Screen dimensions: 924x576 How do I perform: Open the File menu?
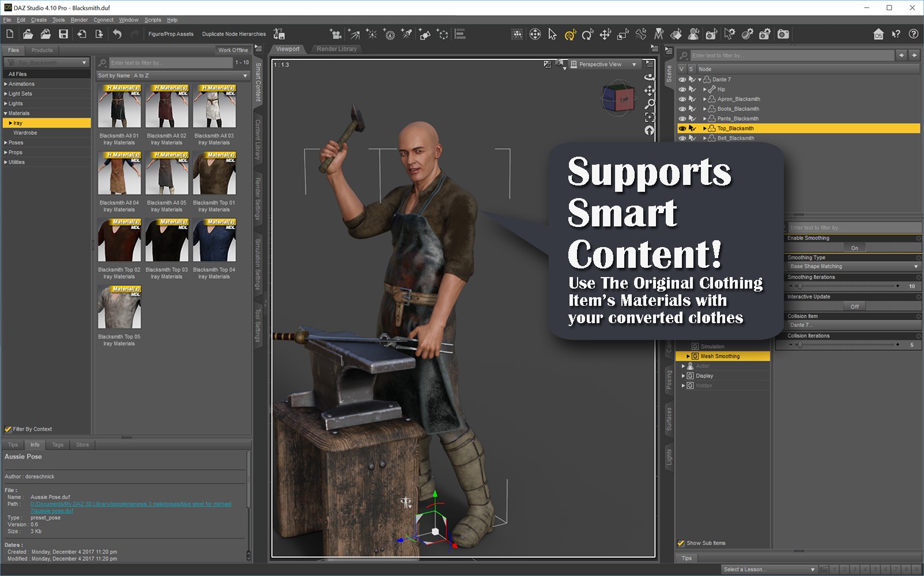(7, 20)
